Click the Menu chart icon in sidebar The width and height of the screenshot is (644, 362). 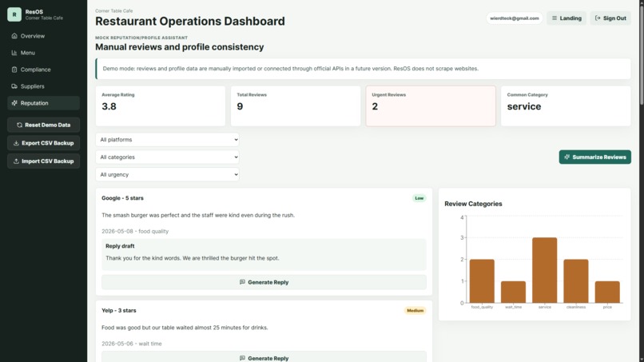[14, 53]
